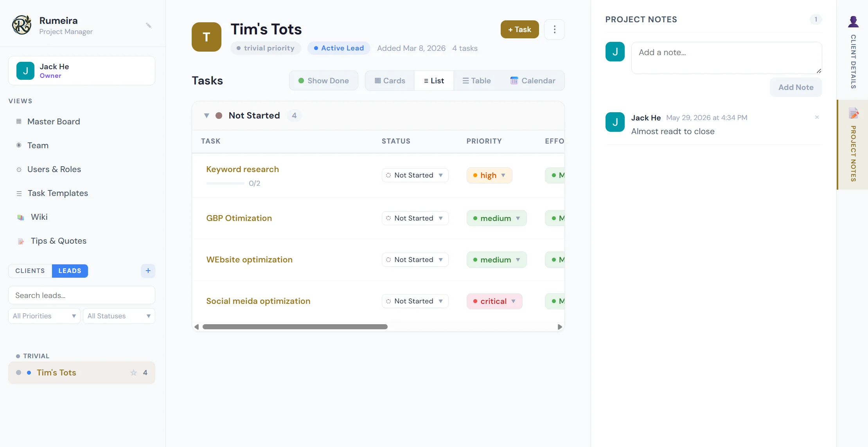Click the Active Lead status badge
Screen dimensions: 868x447
[x=339, y=48]
